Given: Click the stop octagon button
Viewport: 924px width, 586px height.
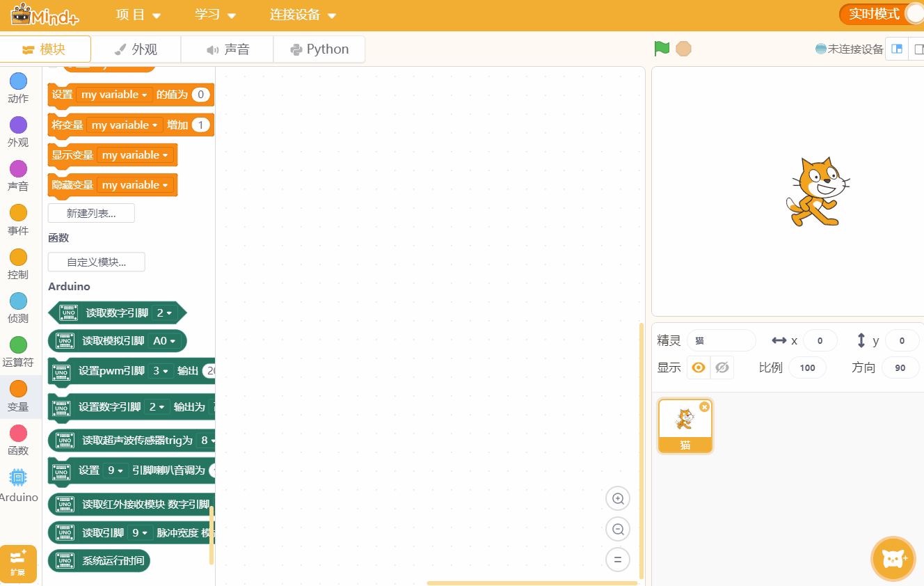Looking at the screenshot, I should [684, 49].
